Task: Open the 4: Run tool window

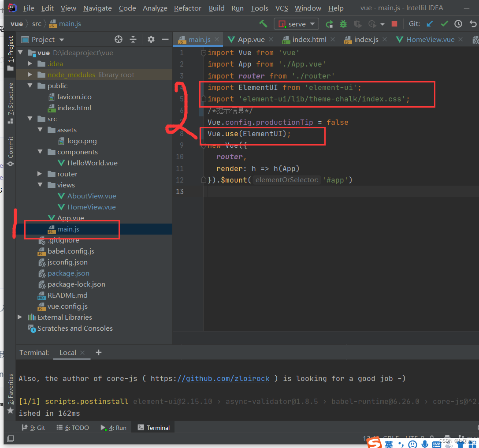Action: point(113,428)
